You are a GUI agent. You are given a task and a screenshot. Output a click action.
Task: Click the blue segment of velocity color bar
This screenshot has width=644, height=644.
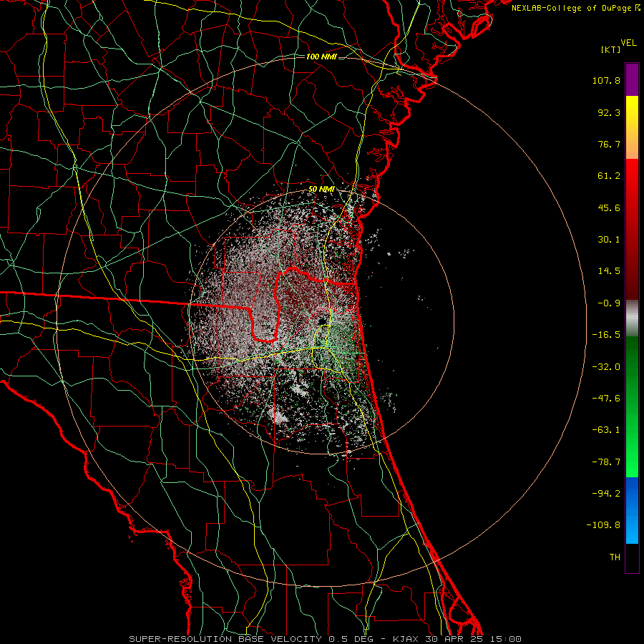(632, 510)
